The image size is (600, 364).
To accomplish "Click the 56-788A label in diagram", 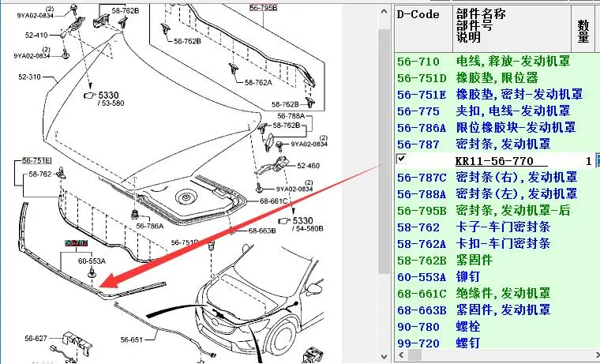I will (x=291, y=116).
